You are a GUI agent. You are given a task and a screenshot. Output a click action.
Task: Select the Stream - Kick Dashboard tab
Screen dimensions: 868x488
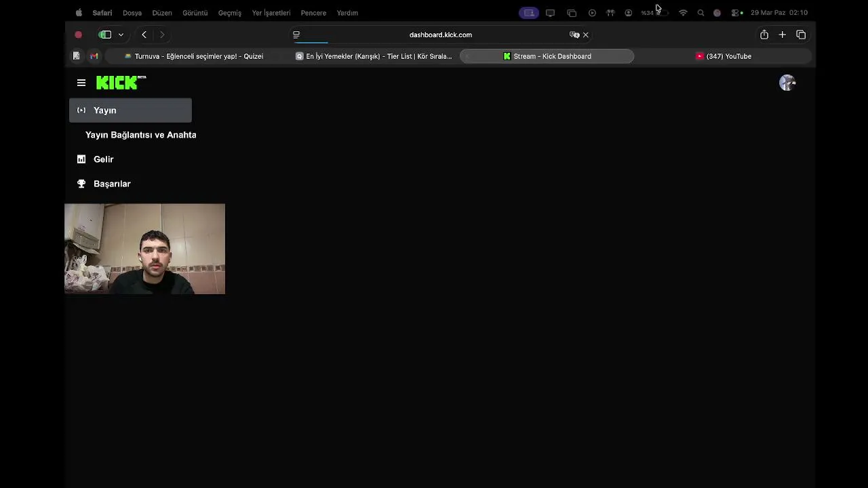click(547, 56)
